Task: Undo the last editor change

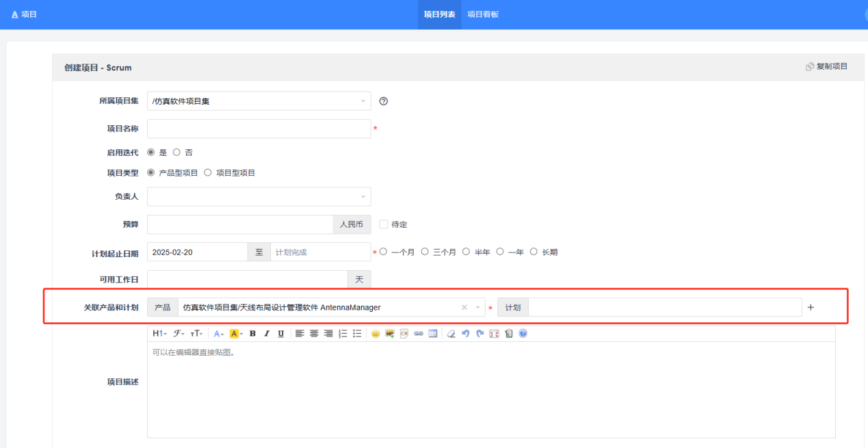Action: pos(466,334)
